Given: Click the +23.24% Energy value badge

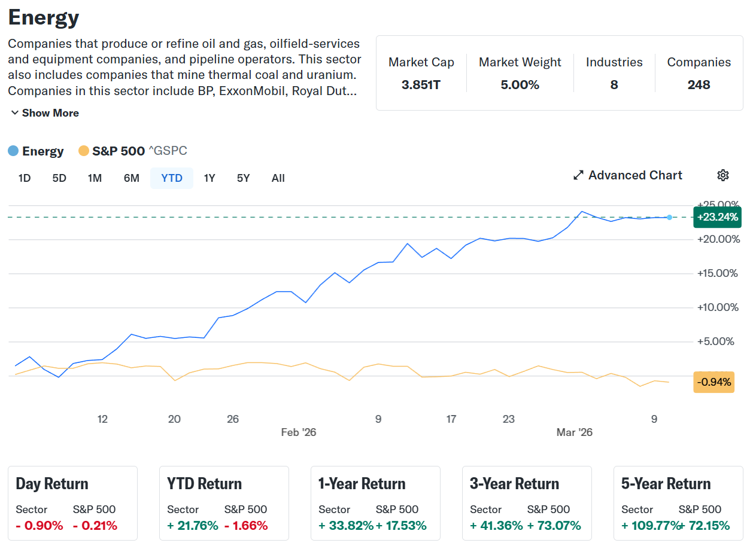Looking at the screenshot, I should click(x=716, y=217).
